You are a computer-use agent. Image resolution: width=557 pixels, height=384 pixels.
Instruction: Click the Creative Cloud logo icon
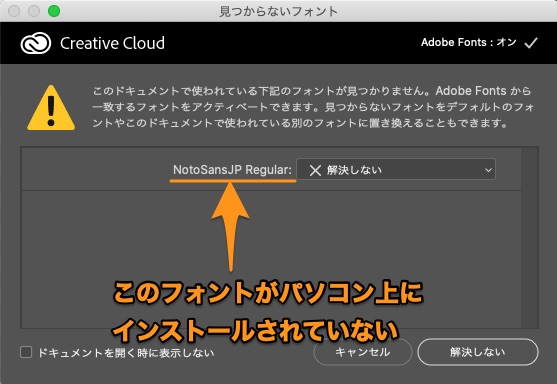pos(36,43)
